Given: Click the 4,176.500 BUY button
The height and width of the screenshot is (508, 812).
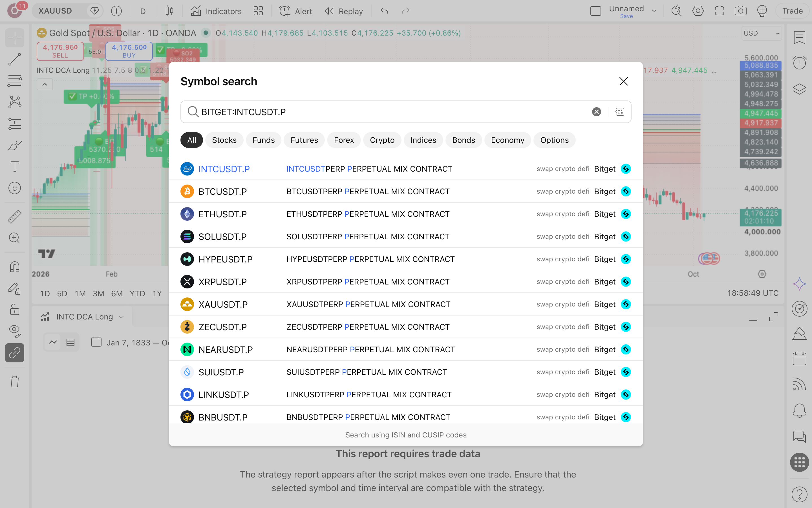Looking at the screenshot, I should pyautogui.click(x=129, y=51).
